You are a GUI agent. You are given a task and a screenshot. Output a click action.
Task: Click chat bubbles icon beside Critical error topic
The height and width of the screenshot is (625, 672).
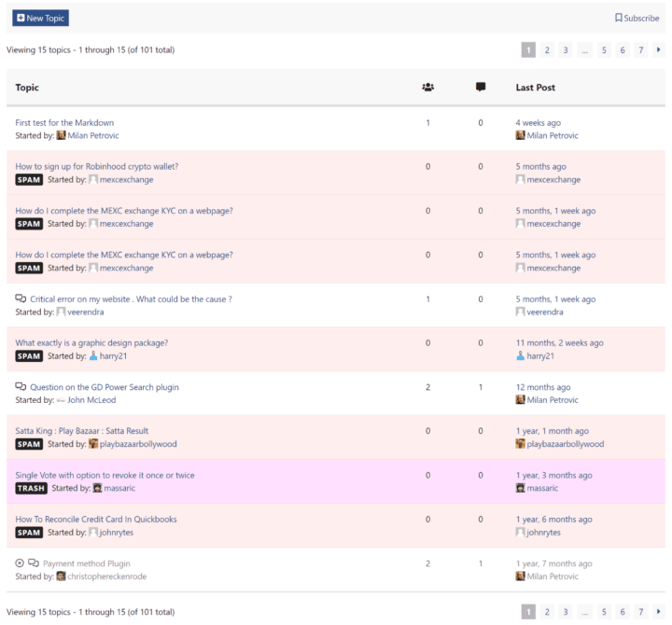[21, 299]
